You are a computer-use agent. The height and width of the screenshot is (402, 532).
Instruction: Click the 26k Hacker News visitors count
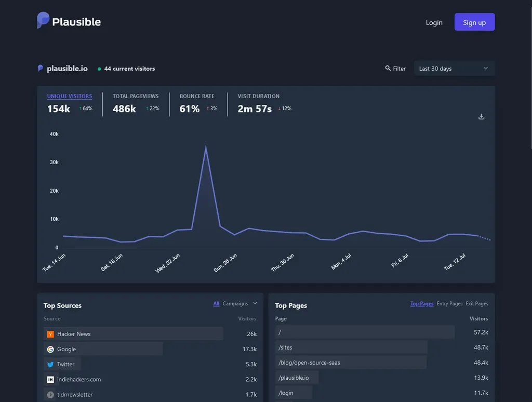(252, 334)
